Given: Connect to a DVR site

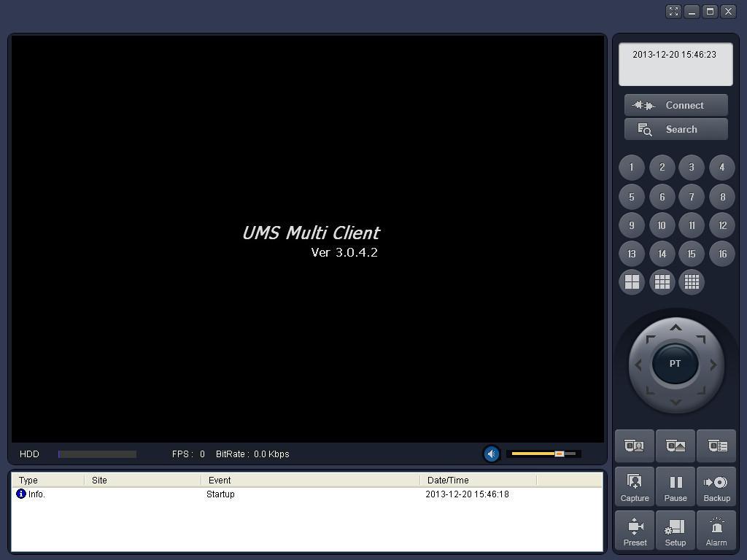Looking at the screenshot, I should click(676, 104).
